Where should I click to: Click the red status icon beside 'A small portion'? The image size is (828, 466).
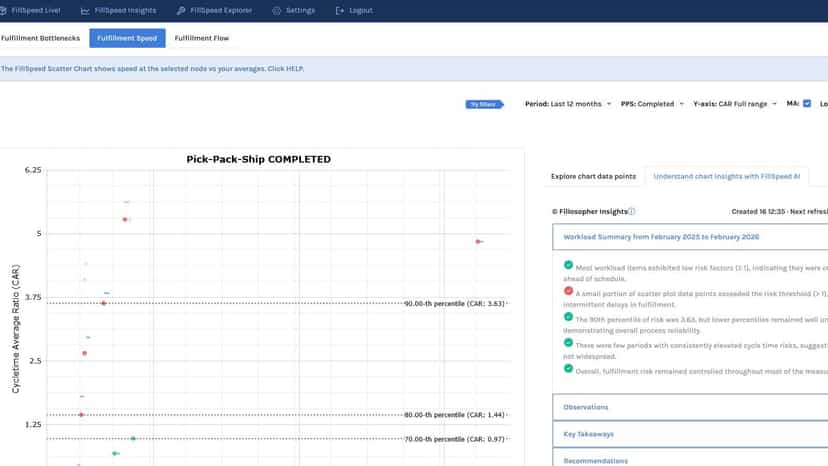pos(568,291)
